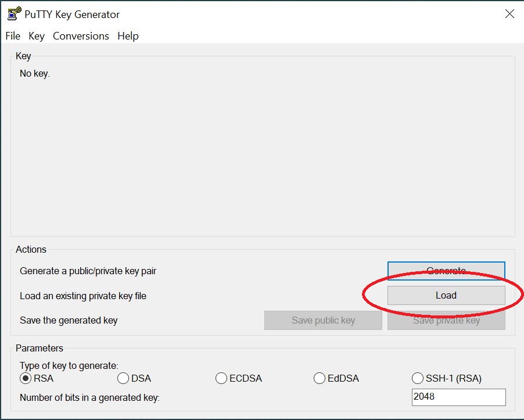Click the 'Parameters' group label
Image resolution: width=524 pixels, height=420 pixels.
(40, 348)
